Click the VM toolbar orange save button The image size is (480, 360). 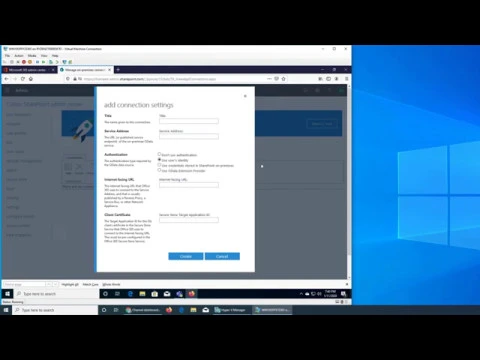click(x=30, y=62)
